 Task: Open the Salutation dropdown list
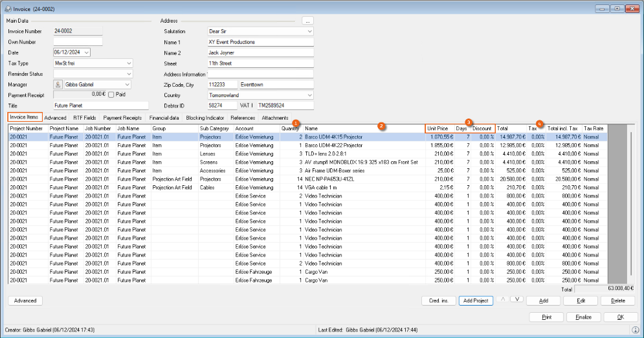point(309,31)
